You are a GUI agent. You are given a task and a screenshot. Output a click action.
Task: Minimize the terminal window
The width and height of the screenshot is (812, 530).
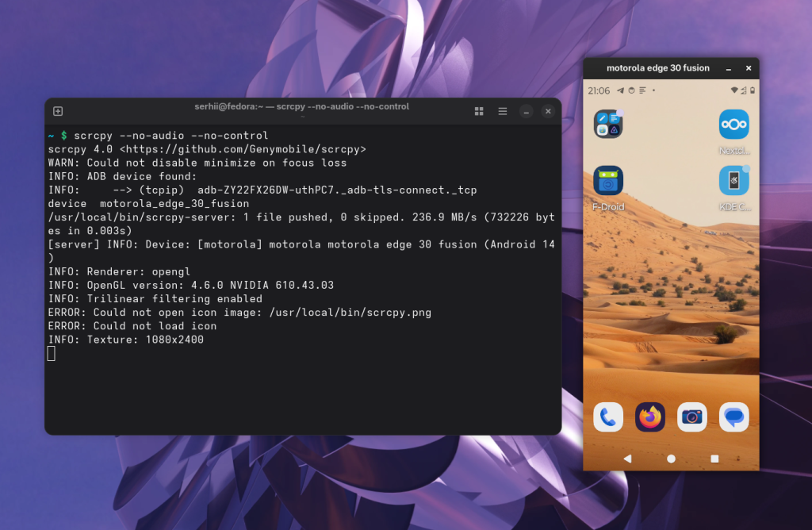pos(527,111)
